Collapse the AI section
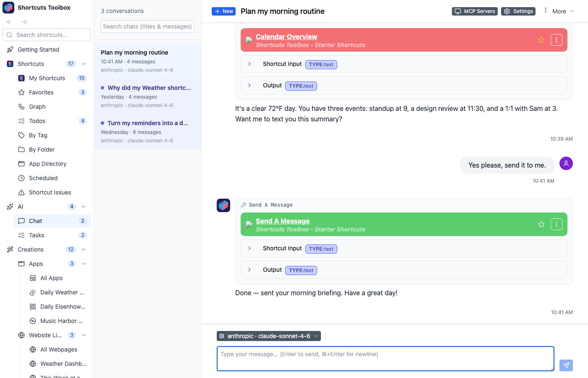Viewport: 588px width, 378px height. coord(84,207)
